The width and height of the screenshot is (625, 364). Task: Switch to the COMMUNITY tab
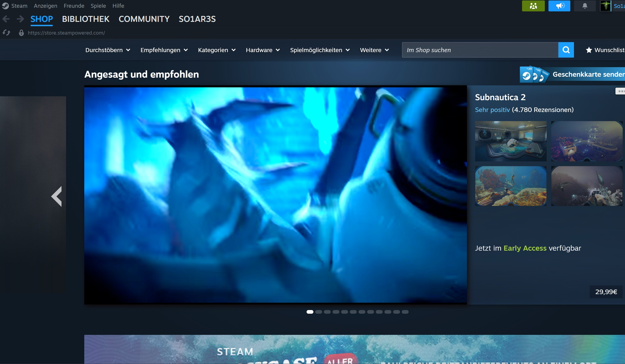pyautogui.click(x=144, y=19)
